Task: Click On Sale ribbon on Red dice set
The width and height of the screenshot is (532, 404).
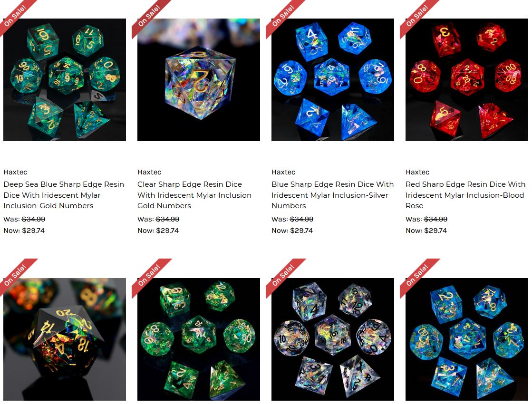Action: click(417, 15)
